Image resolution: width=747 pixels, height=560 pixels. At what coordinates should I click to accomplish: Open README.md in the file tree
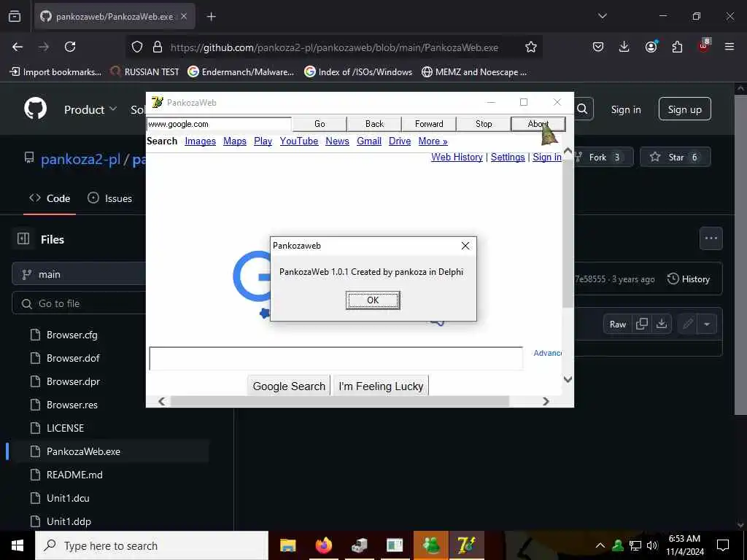tap(74, 475)
